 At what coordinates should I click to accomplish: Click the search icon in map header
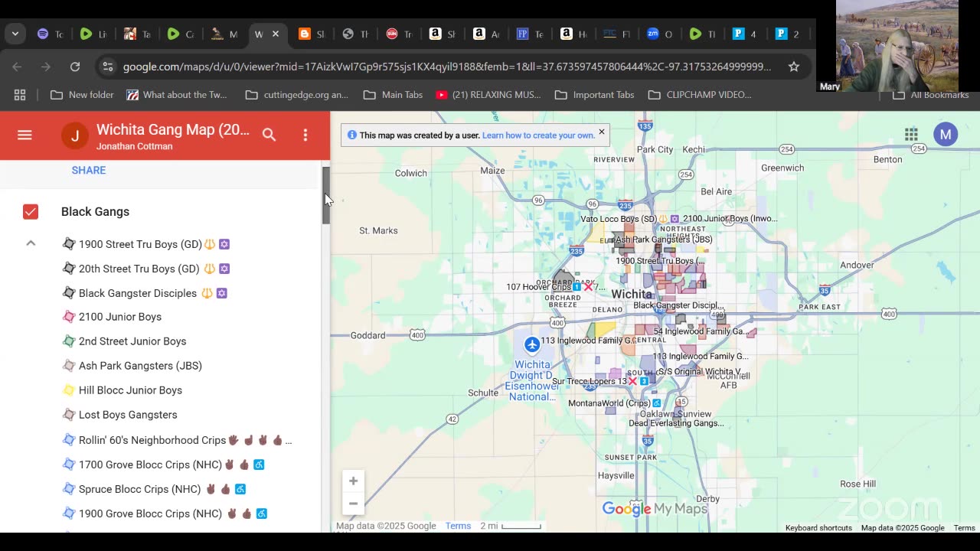click(269, 135)
